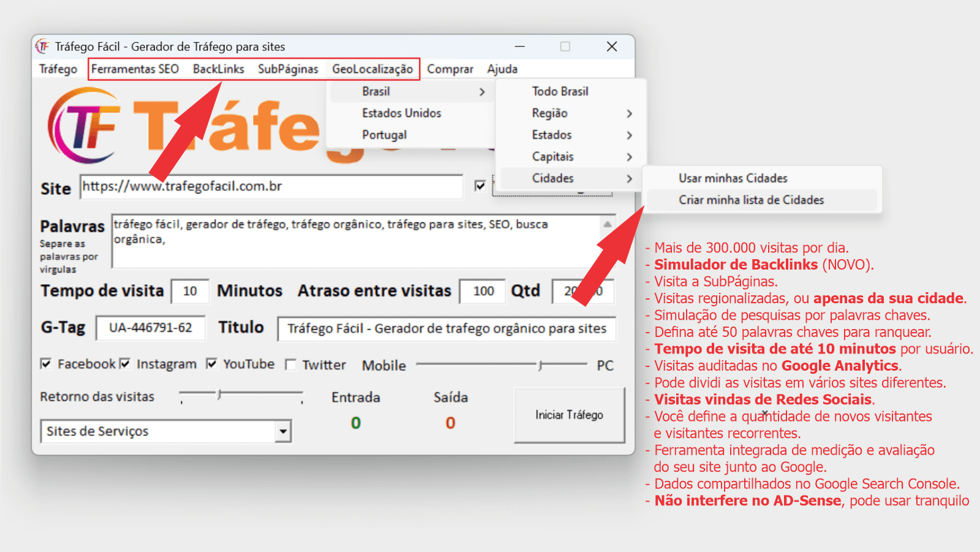Expand the Cidades submenu
980x552 pixels.
click(x=570, y=178)
